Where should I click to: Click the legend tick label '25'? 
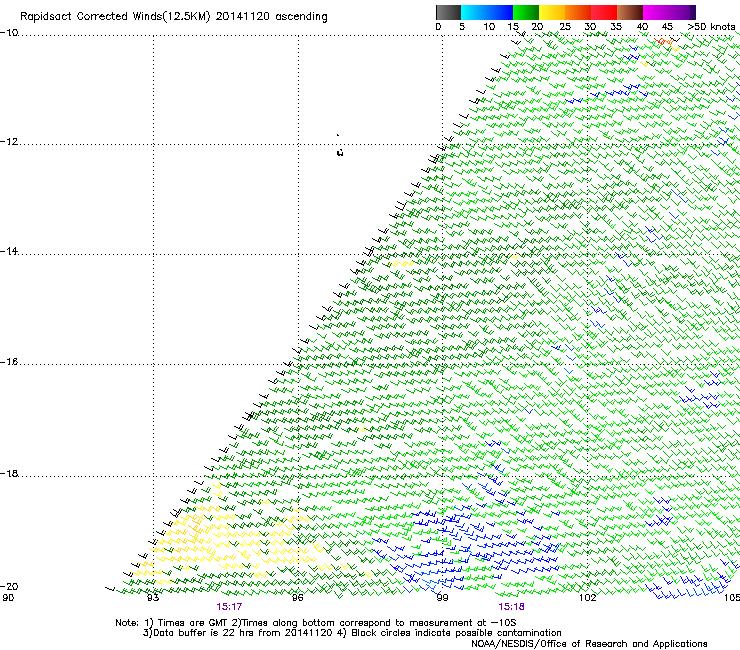(x=565, y=27)
